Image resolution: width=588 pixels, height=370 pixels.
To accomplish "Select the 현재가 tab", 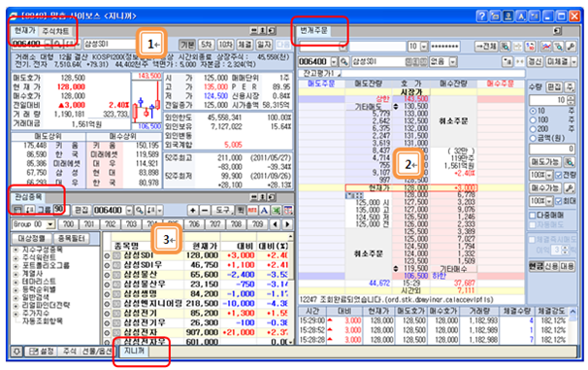I will (x=25, y=30).
